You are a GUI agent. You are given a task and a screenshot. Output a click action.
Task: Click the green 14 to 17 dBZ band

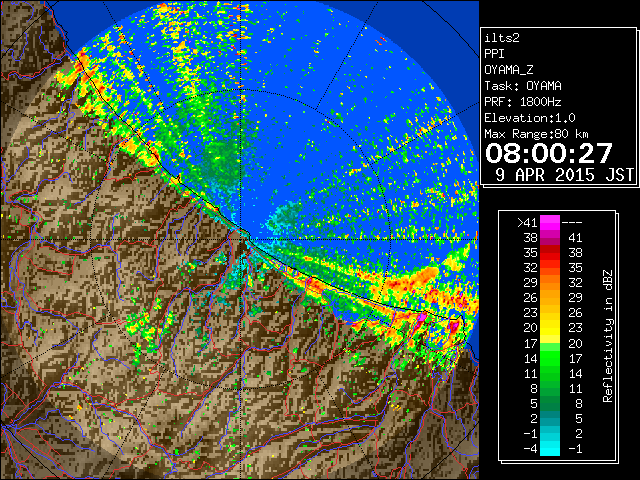pos(550,358)
